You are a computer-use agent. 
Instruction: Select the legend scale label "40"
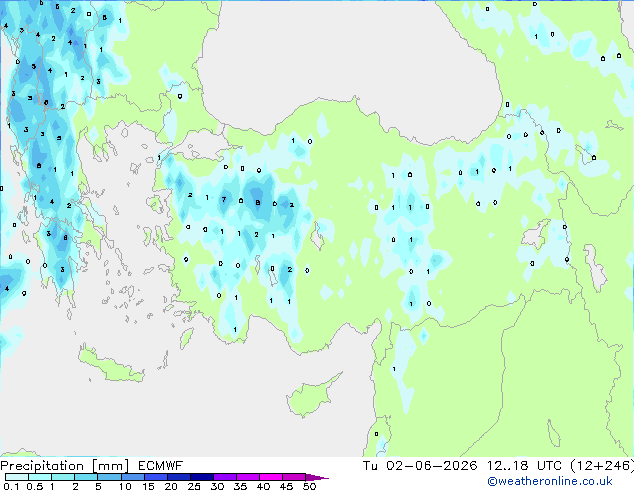click(263, 486)
